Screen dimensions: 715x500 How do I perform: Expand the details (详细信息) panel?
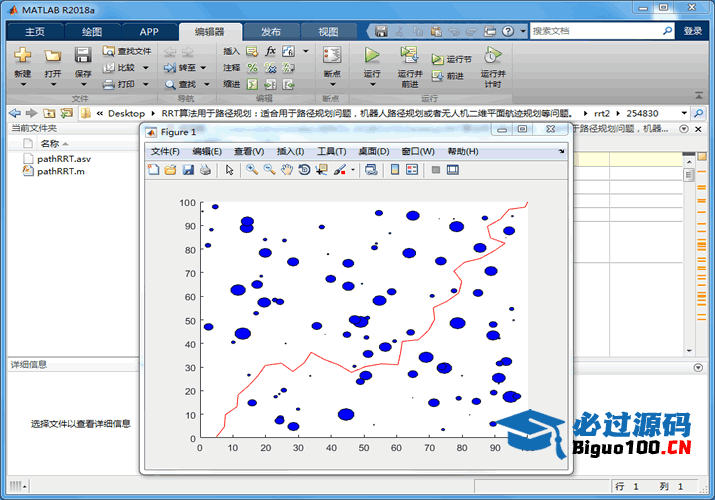(698, 367)
